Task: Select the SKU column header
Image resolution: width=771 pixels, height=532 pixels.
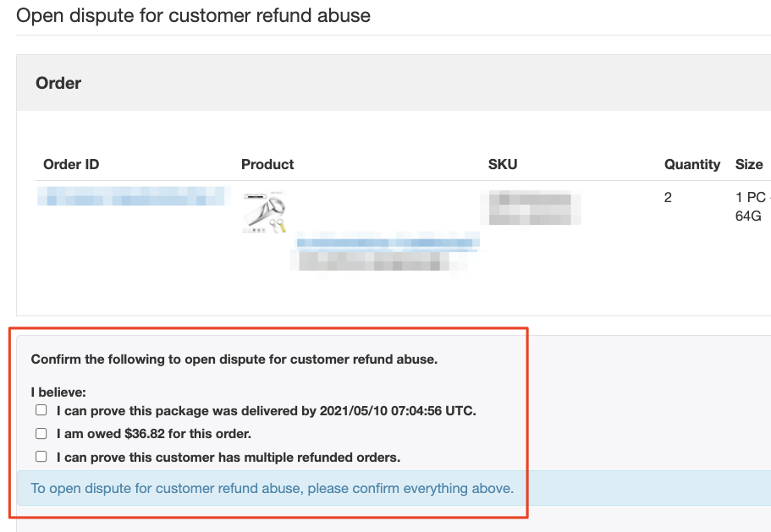Action: point(503,164)
